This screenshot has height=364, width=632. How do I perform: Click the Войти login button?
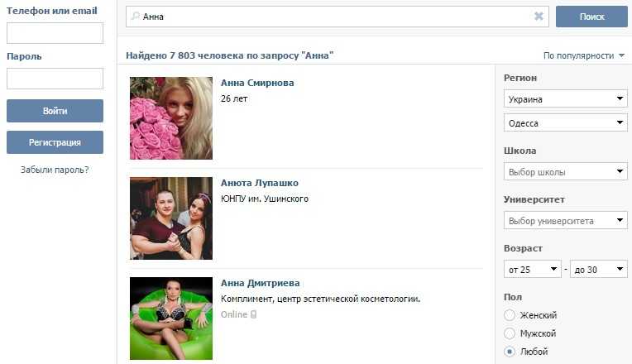coord(55,111)
